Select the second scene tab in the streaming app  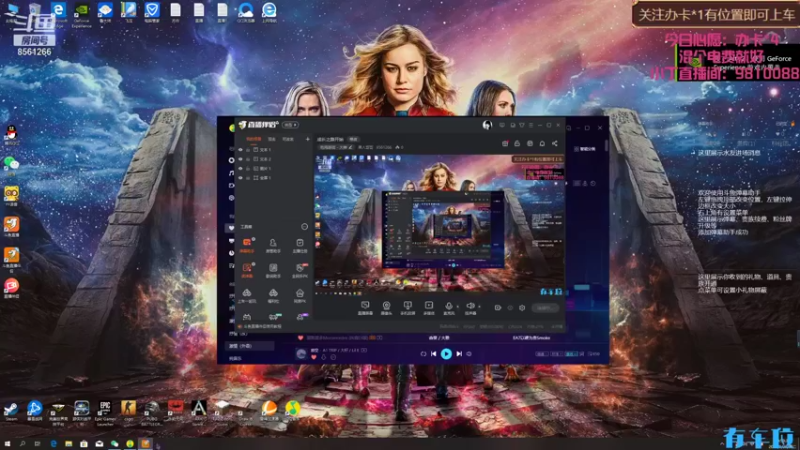[272, 139]
